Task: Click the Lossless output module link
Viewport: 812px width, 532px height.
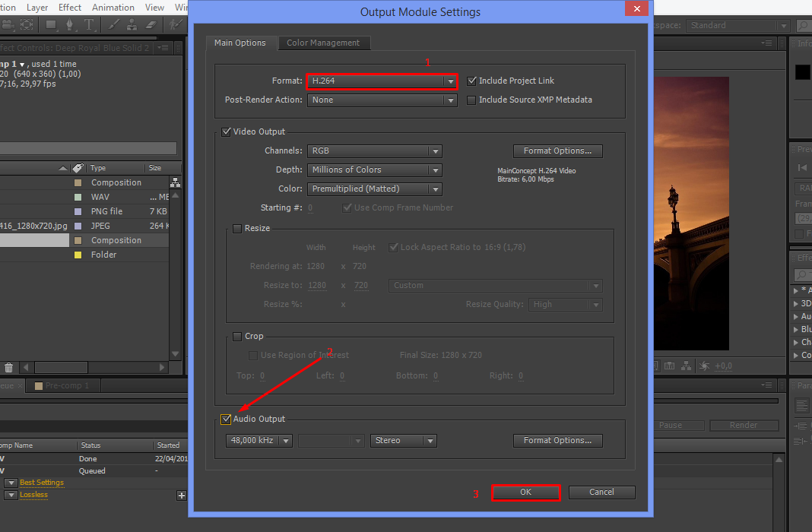Action: click(33, 496)
